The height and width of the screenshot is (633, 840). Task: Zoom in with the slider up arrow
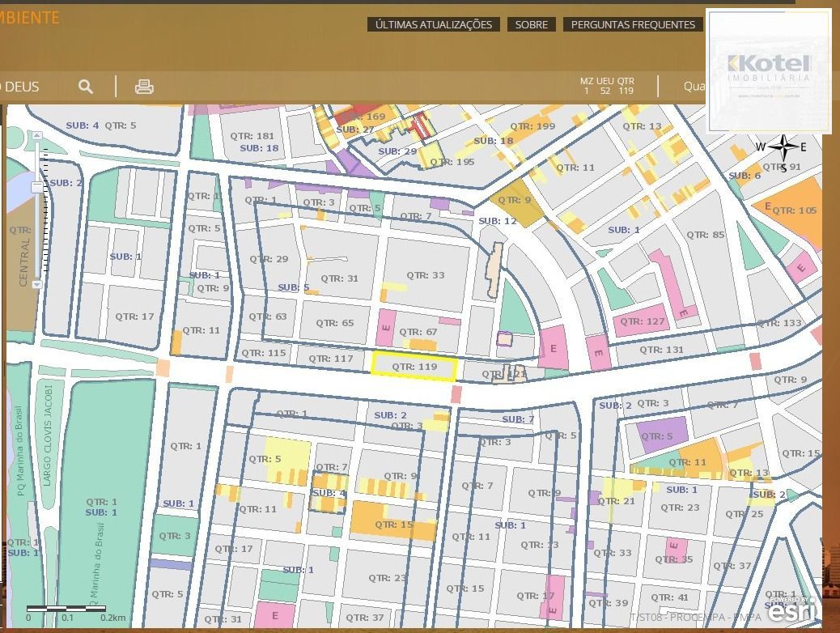pos(37,136)
